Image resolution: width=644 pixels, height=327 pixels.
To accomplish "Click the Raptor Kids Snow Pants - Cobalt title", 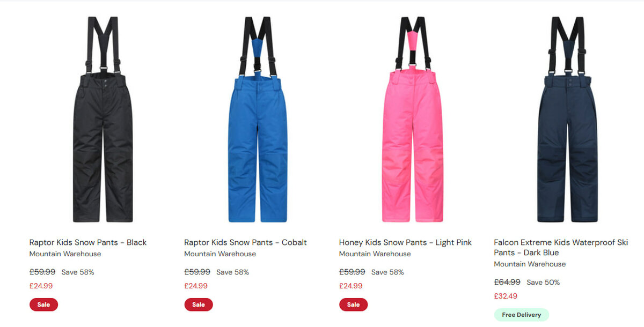I will [x=245, y=242].
